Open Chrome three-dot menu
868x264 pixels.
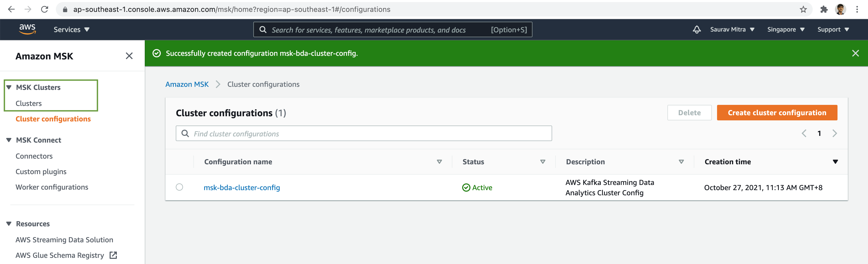coord(857,9)
